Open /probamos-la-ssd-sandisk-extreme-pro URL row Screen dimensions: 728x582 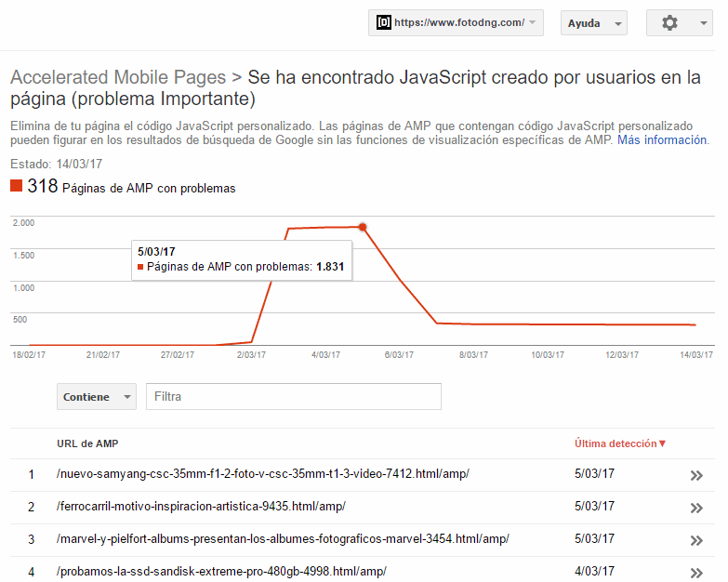click(221, 572)
